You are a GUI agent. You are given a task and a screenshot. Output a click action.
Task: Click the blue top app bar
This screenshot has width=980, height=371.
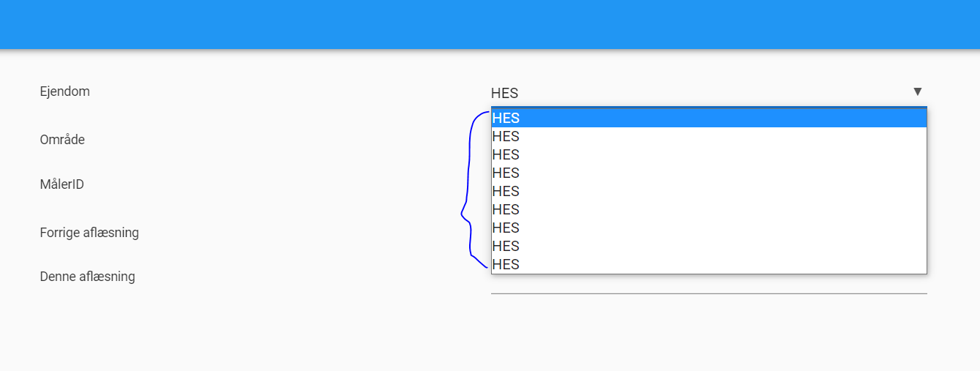[x=490, y=24]
